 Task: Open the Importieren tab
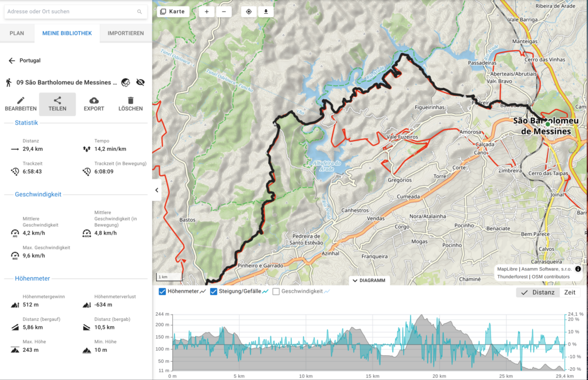pyautogui.click(x=126, y=33)
